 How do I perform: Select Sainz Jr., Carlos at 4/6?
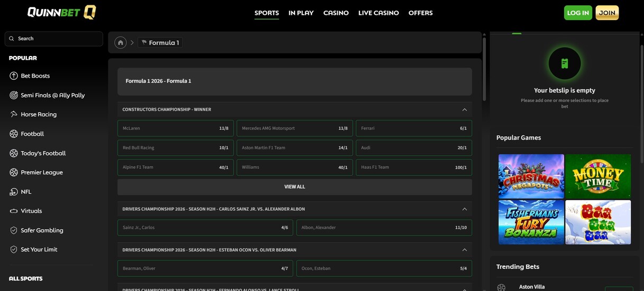(x=205, y=228)
